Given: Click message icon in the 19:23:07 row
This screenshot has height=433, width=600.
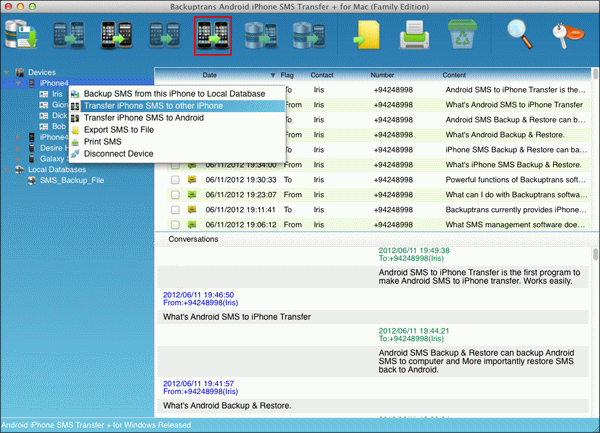Looking at the screenshot, I should (192, 195).
